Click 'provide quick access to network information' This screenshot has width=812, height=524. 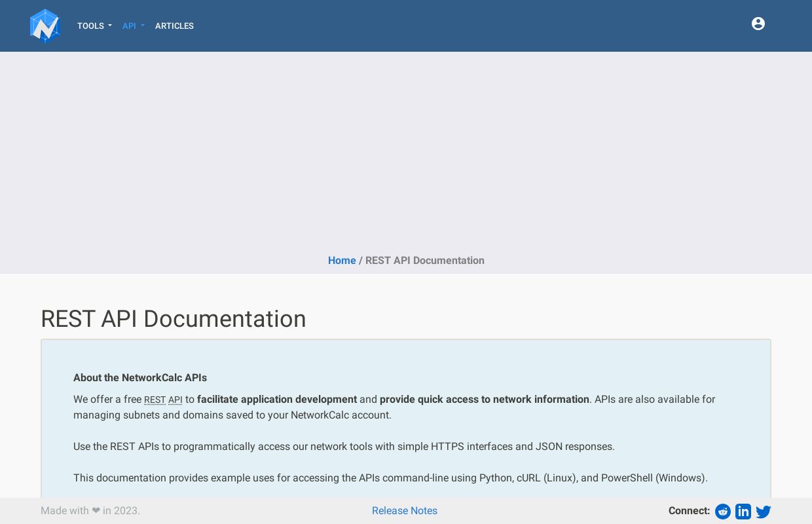485,400
